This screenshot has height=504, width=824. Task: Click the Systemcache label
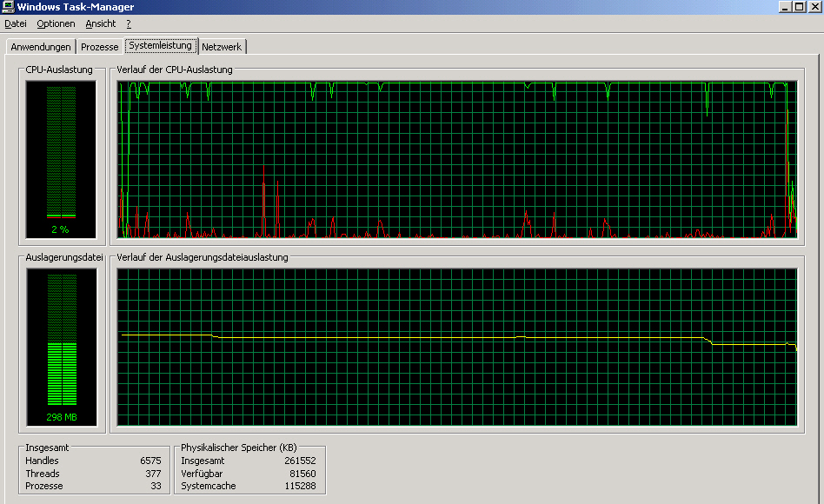coord(208,486)
